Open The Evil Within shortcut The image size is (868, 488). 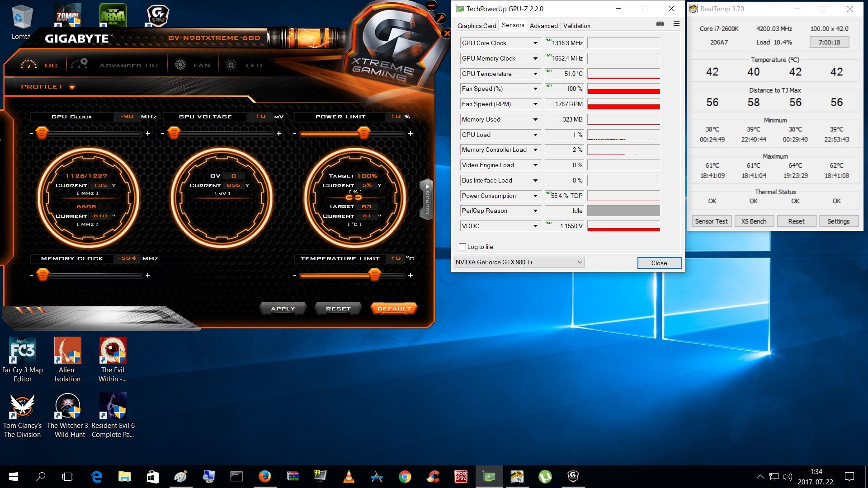[113, 360]
